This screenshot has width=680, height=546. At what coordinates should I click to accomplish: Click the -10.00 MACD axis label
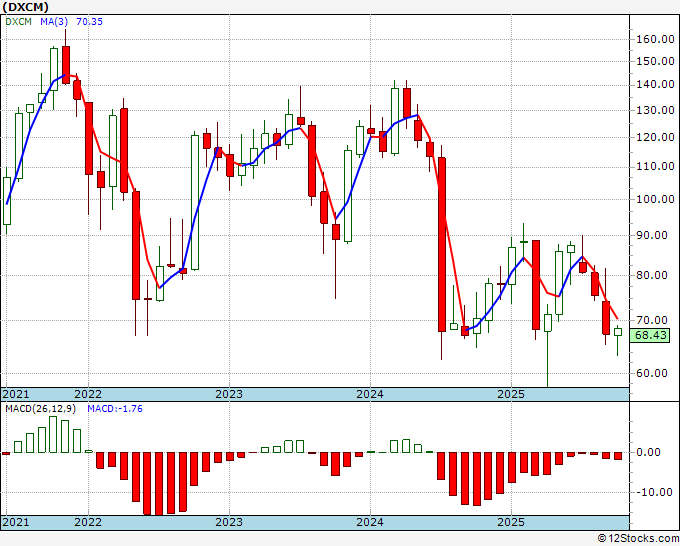click(655, 492)
